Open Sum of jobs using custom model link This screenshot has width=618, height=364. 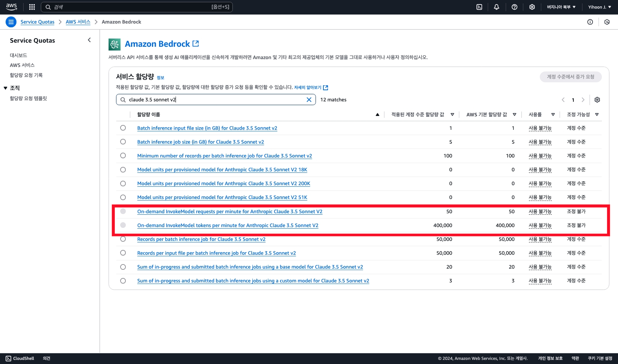tap(253, 281)
